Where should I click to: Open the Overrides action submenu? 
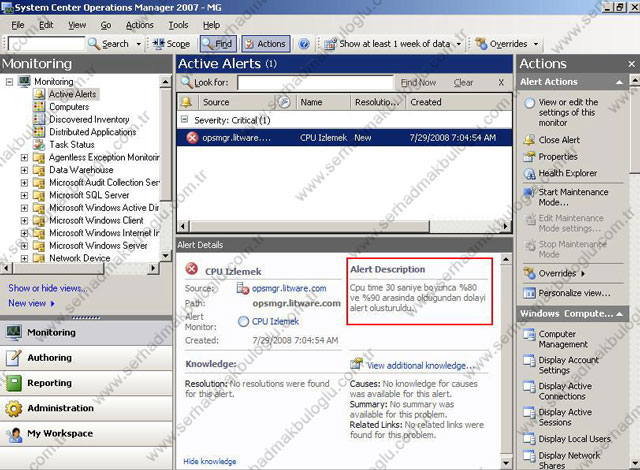point(557,273)
